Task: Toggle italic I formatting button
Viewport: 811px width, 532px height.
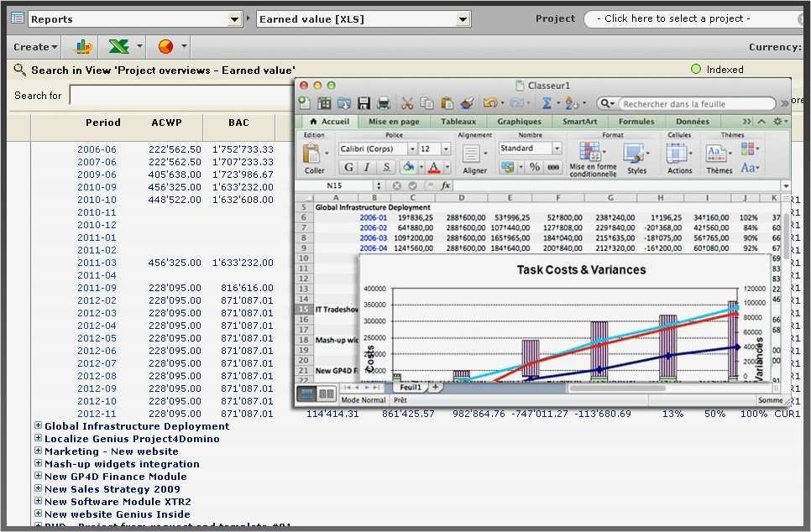Action: click(x=367, y=167)
